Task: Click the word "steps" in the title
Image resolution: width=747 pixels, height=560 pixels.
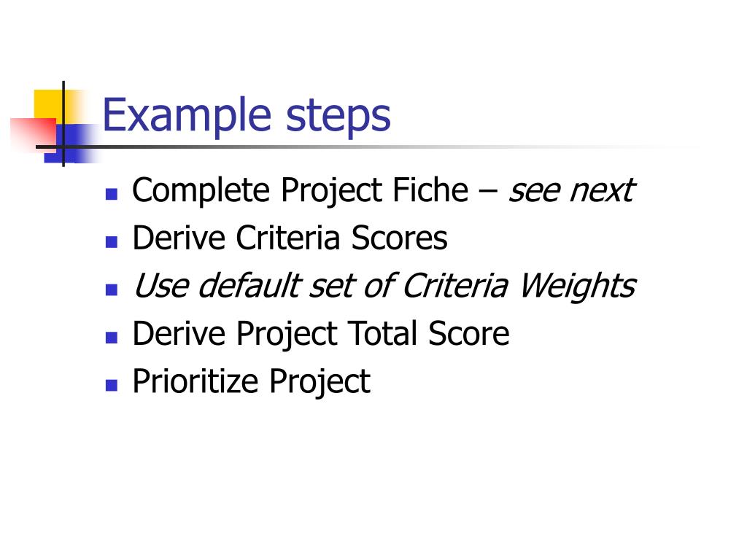Action: (338, 117)
